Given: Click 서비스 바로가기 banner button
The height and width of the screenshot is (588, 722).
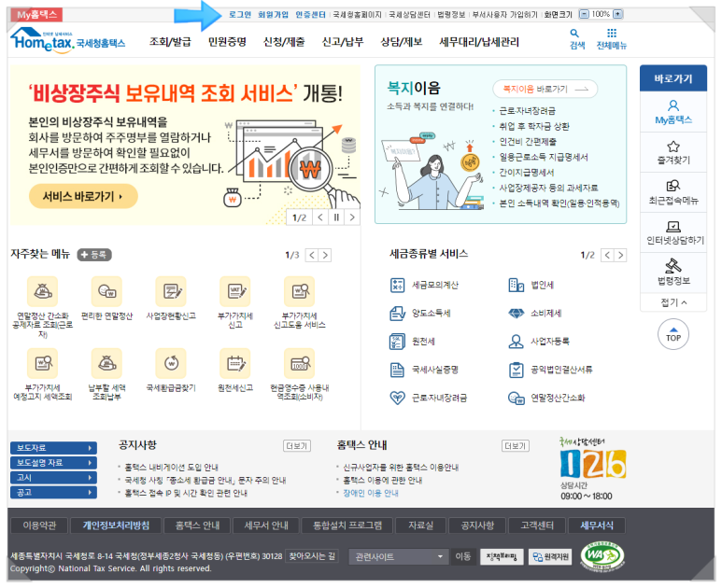Looking at the screenshot, I should tap(83, 196).
